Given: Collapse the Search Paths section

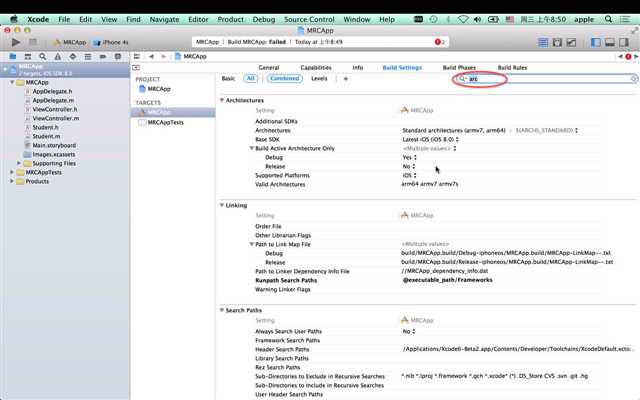Looking at the screenshot, I should pos(222,310).
